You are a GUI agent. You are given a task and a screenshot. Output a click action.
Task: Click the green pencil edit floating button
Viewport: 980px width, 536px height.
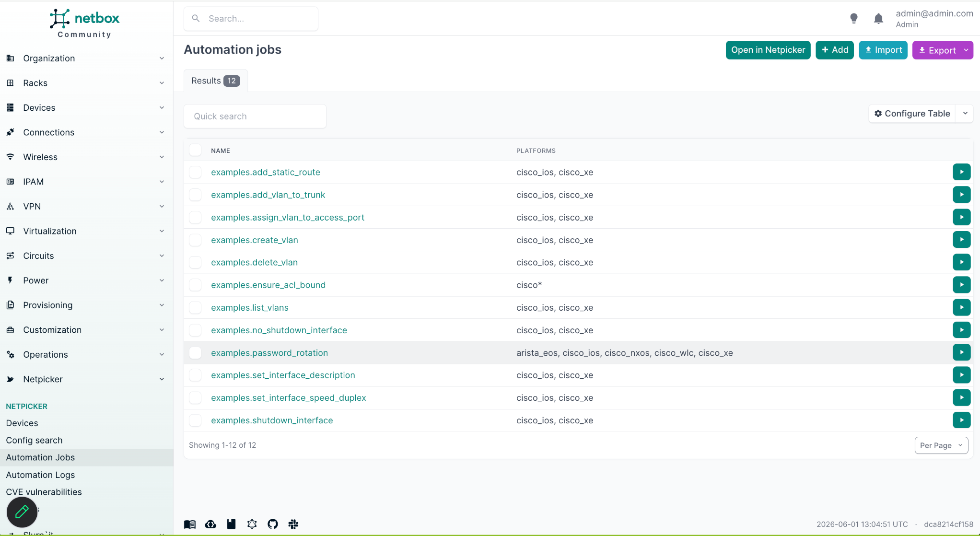coord(22,512)
